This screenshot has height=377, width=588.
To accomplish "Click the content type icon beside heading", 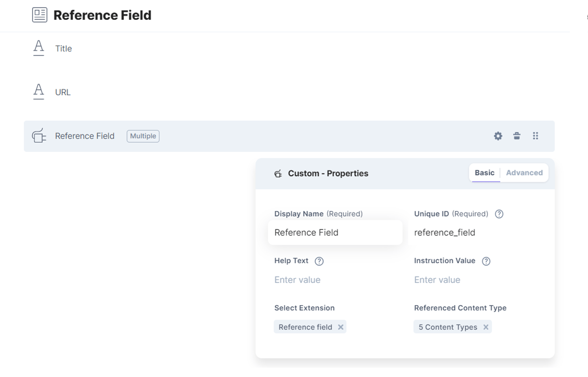I will coord(40,15).
